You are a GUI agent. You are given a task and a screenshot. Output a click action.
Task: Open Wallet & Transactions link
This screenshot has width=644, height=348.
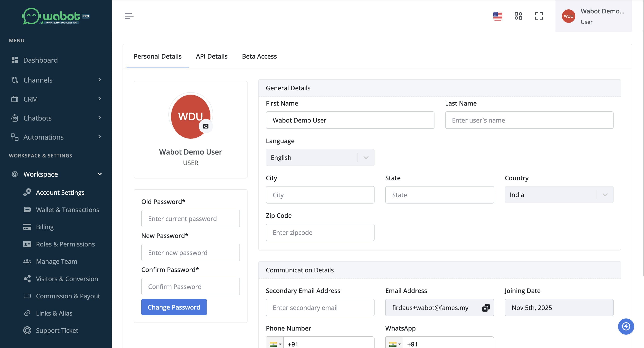(67, 210)
